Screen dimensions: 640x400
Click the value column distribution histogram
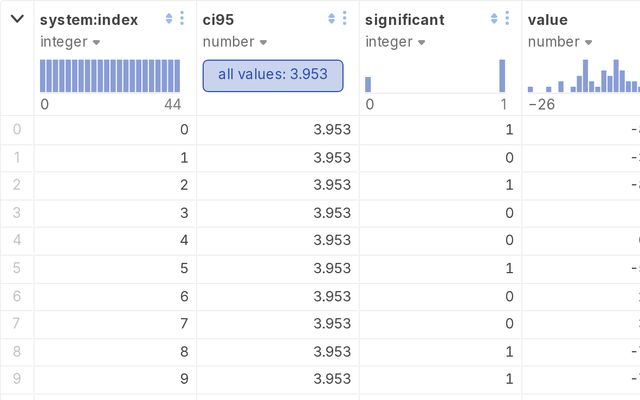(x=582, y=75)
